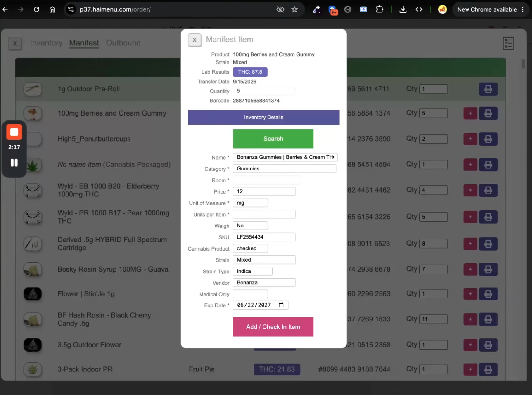Print label for Wyld Elderberry 1000mg row
The height and width of the screenshot is (395, 532).
click(488, 190)
